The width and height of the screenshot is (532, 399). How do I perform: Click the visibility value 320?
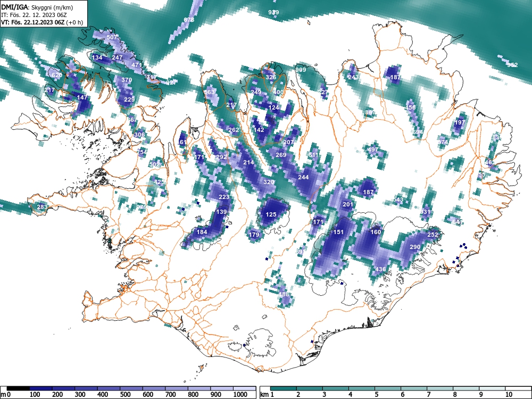tap(268, 182)
